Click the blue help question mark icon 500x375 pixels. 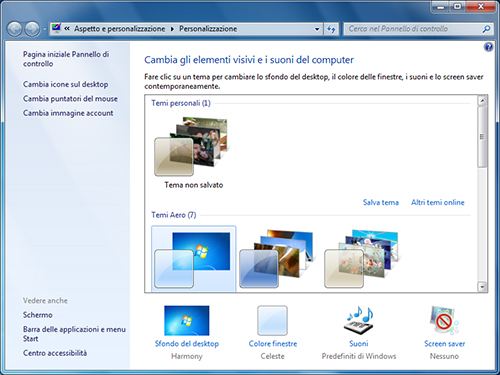488,47
